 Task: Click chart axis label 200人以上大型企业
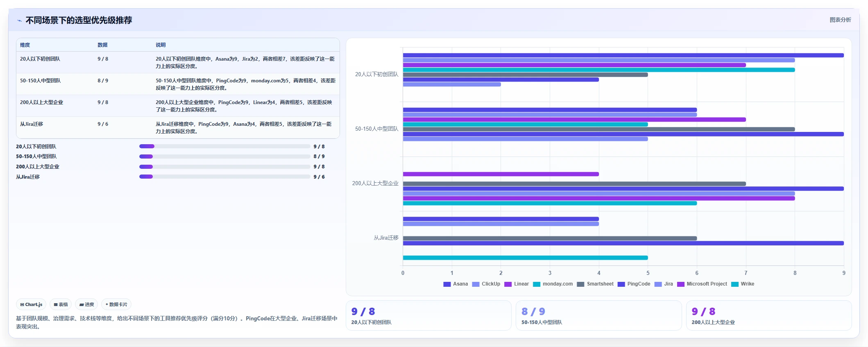click(375, 184)
